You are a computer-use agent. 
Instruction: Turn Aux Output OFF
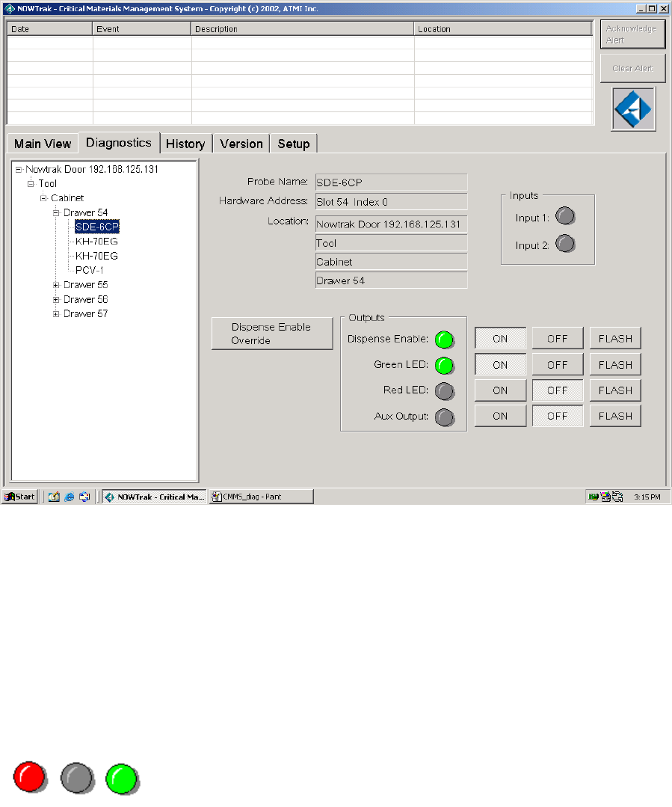557,416
